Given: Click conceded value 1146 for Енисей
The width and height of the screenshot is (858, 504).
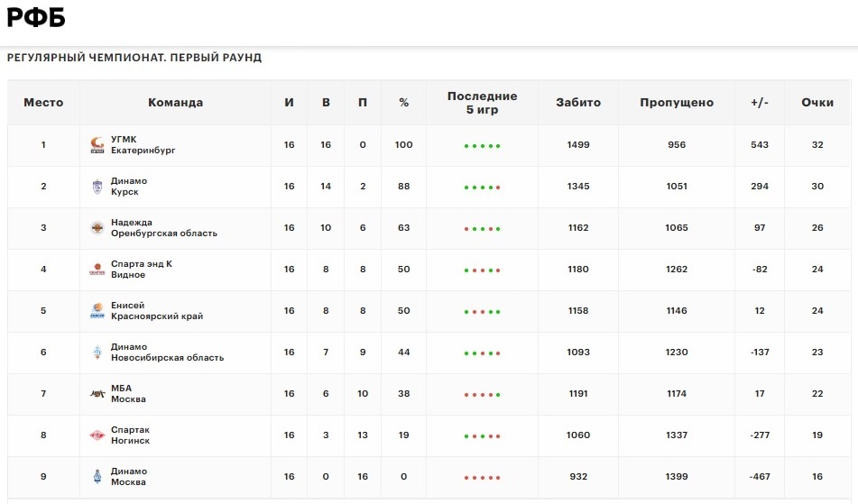Looking at the screenshot, I should coord(677,311).
